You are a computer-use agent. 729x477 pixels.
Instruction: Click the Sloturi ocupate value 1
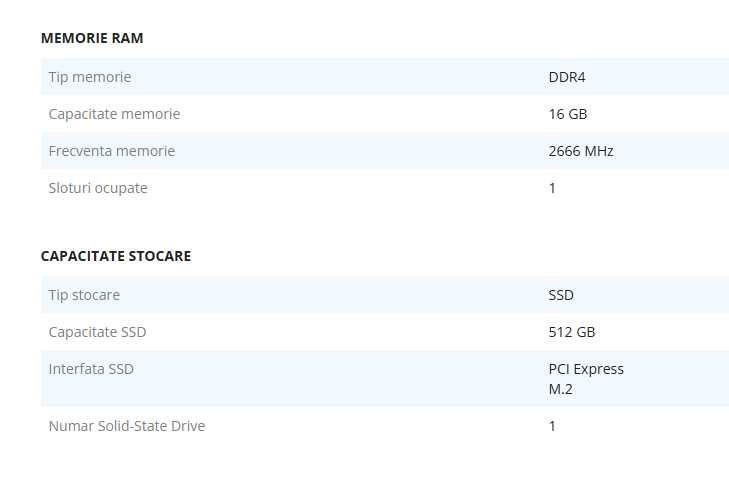[552, 188]
